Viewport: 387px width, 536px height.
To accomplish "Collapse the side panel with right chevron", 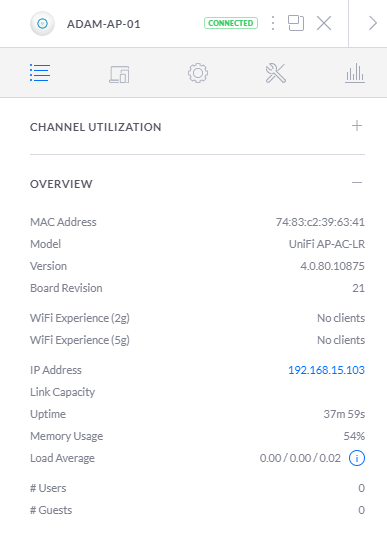I will coord(373,23).
